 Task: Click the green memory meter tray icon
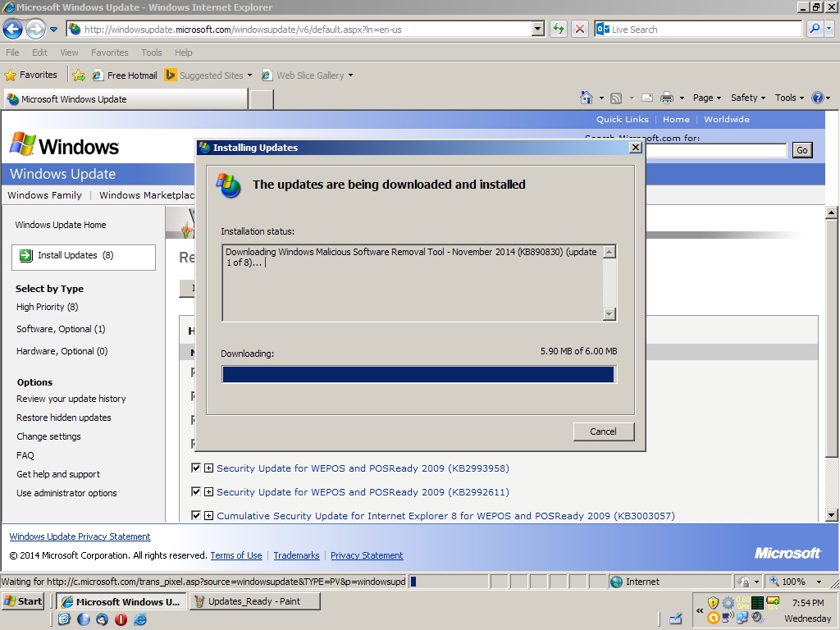[757, 603]
